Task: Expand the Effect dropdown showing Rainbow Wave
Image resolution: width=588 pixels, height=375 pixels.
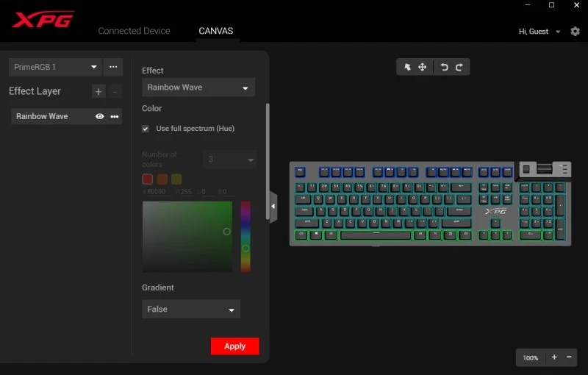Action: click(198, 87)
